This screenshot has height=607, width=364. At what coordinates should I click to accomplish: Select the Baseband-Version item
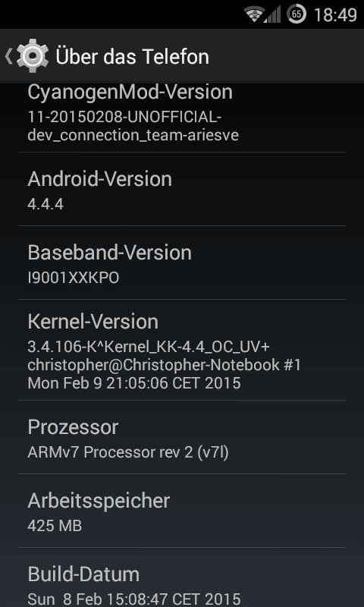click(182, 263)
